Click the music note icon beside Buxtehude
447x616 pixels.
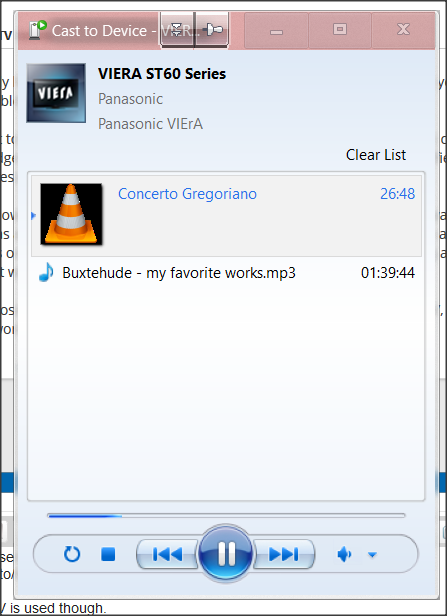46,272
